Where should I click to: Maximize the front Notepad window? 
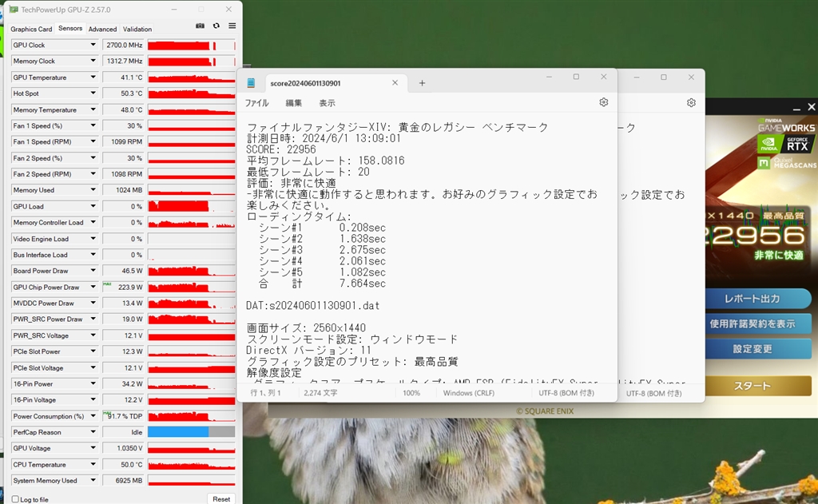click(x=576, y=77)
